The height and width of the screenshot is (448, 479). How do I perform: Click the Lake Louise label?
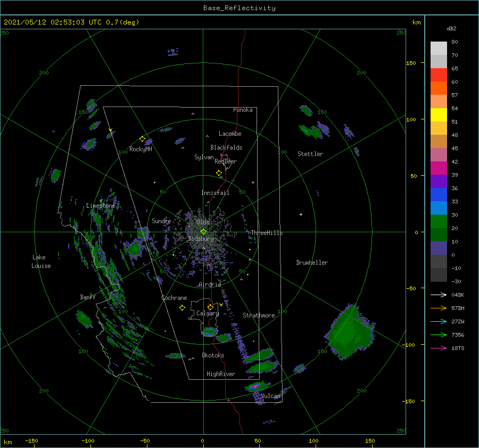click(x=41, y=262)
